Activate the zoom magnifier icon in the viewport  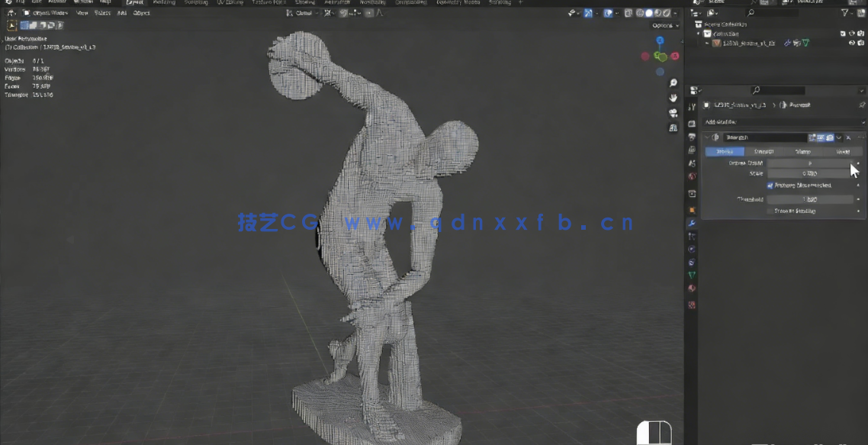(x=672, y=82)
